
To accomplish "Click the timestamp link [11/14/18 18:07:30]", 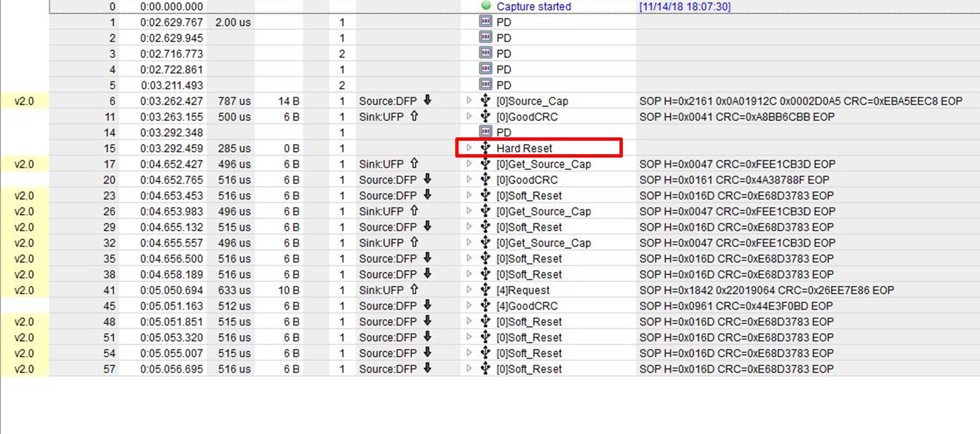I will click(x=685, y=6).
